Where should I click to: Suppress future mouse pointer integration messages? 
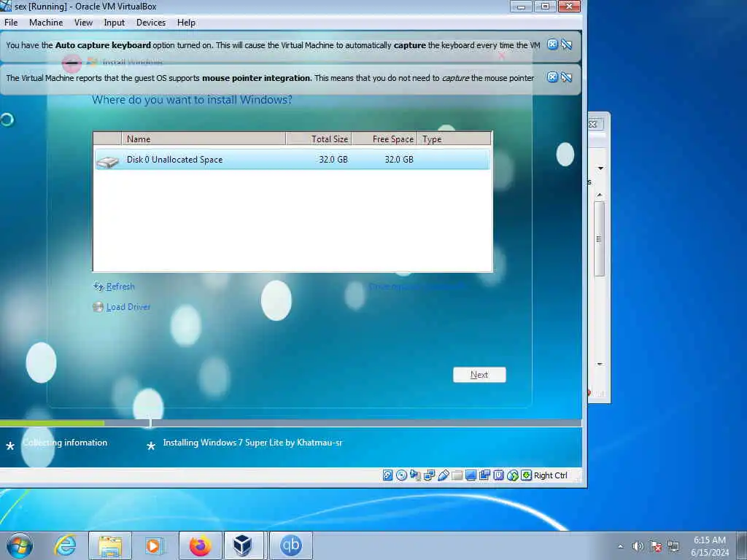(x=566, y=77)
